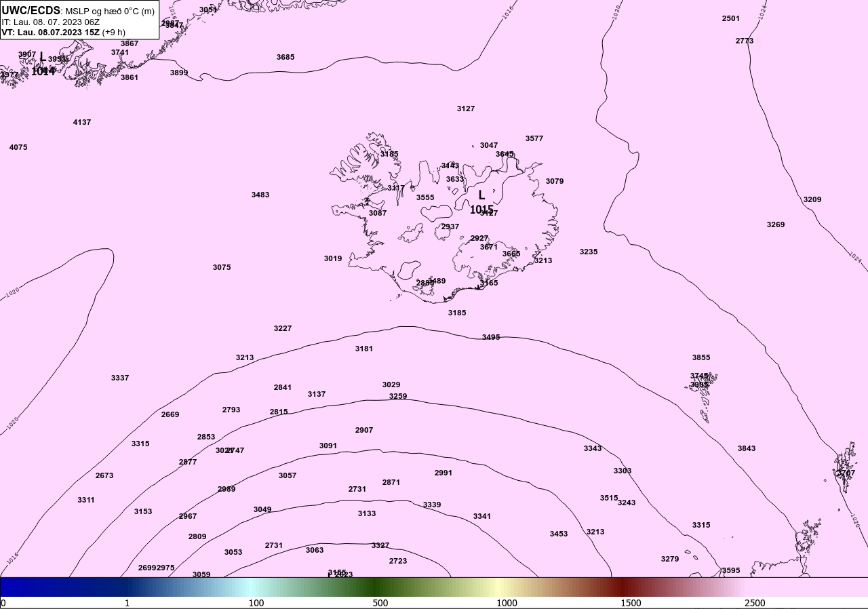Click the 3259 height value
Viewport: 868px width, 609px height.
pyautogui.click(x=398, y=396)
